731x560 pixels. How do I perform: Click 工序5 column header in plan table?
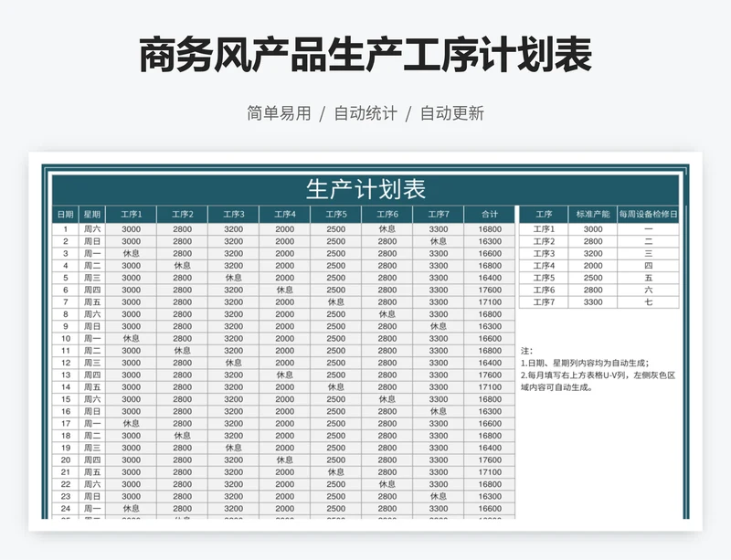click(x=336, y=215)
